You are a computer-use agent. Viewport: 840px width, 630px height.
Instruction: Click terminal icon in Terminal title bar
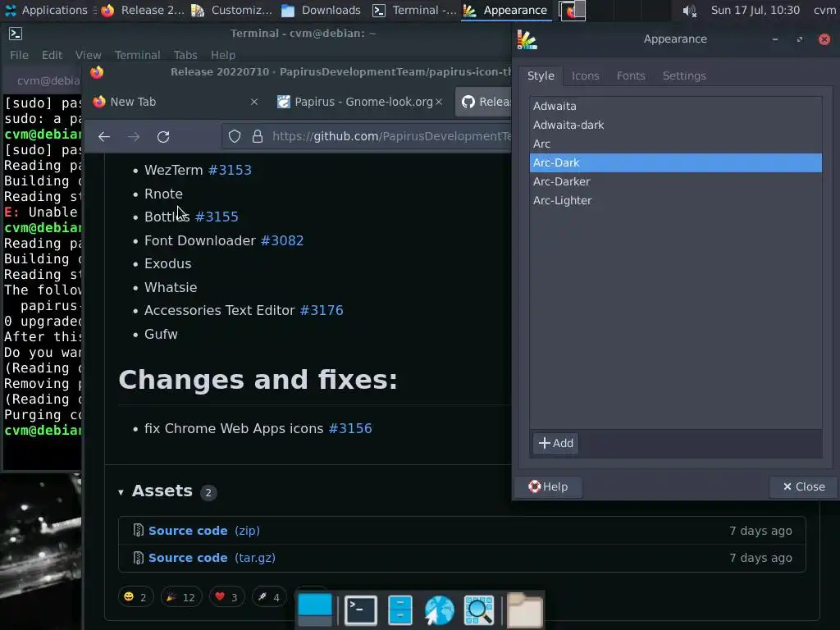click(16, 34)
